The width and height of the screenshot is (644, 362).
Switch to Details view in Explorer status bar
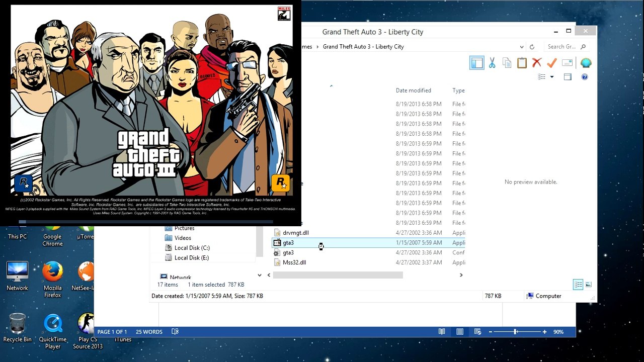pyautogui.click(x=578, y=285)
